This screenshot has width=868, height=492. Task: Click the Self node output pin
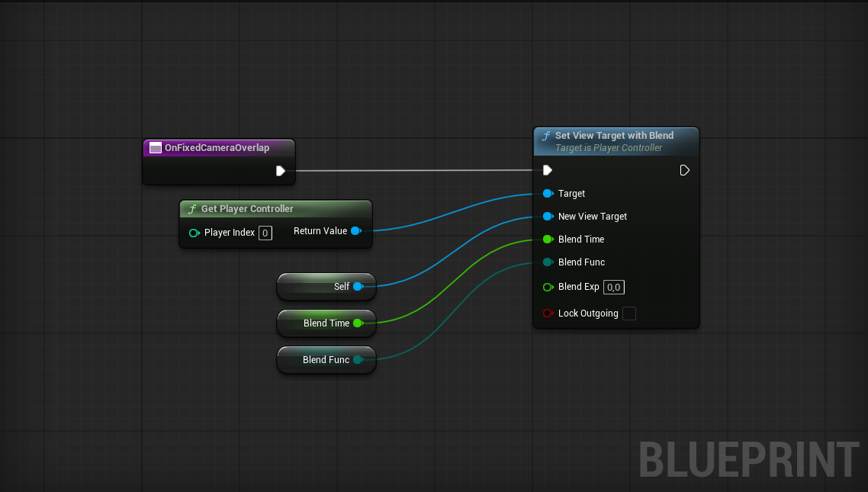(357, 287)
